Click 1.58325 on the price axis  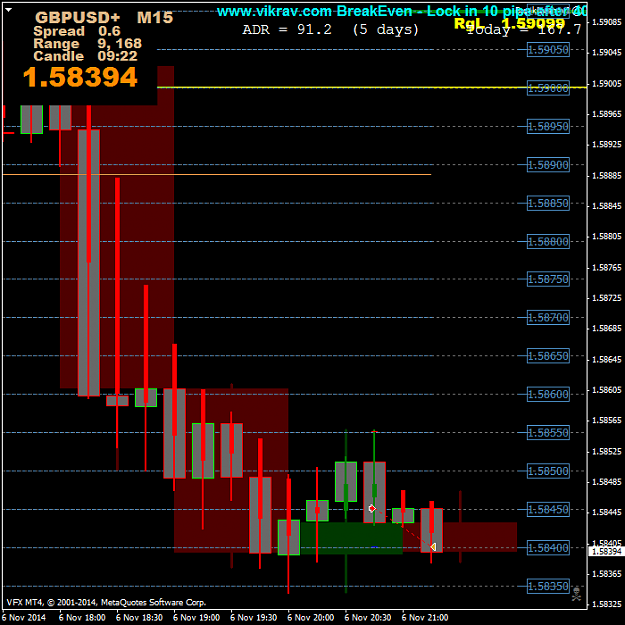[x=606, y=604]
